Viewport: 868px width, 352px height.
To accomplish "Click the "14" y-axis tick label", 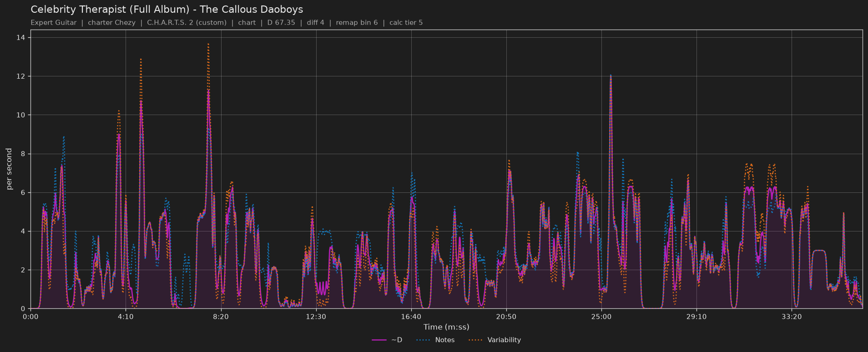I will tap(21, 37).
